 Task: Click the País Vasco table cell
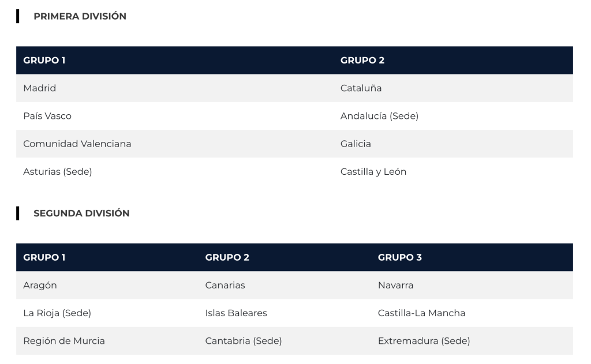[x=47, y=116]
